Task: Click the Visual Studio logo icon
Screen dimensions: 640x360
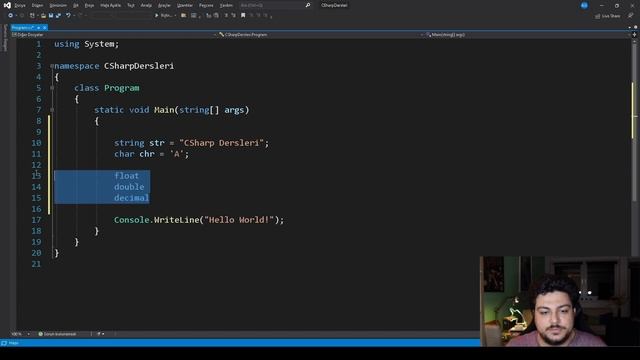Action: [7, 5]
